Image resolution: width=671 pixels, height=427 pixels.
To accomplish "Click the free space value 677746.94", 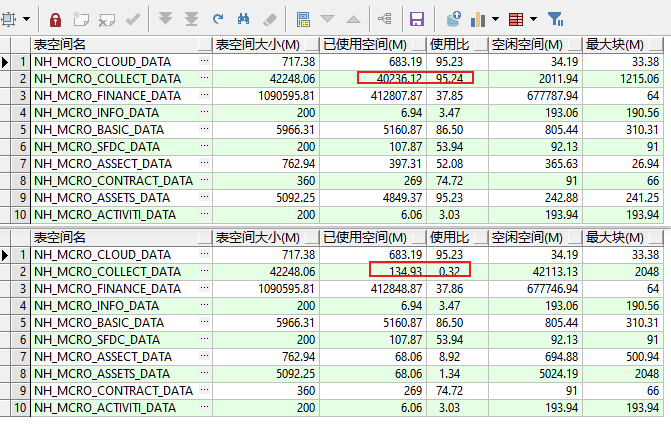I will (552, 289).
